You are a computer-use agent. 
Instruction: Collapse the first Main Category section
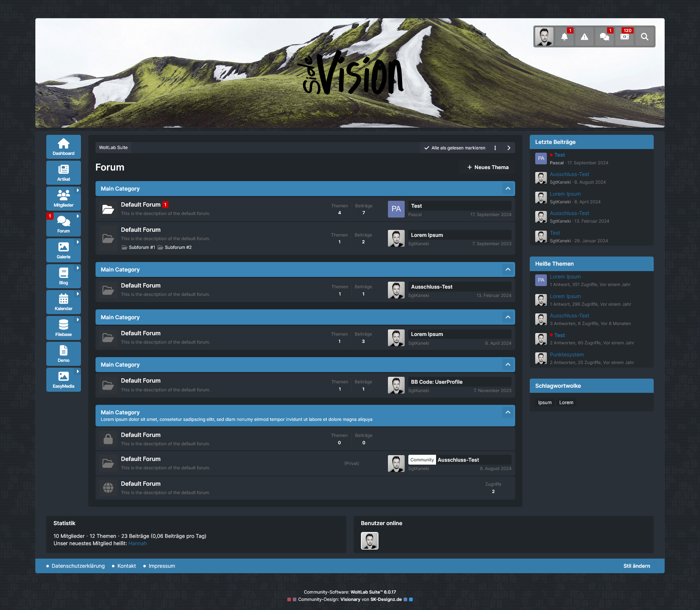(x=507, y=189)
